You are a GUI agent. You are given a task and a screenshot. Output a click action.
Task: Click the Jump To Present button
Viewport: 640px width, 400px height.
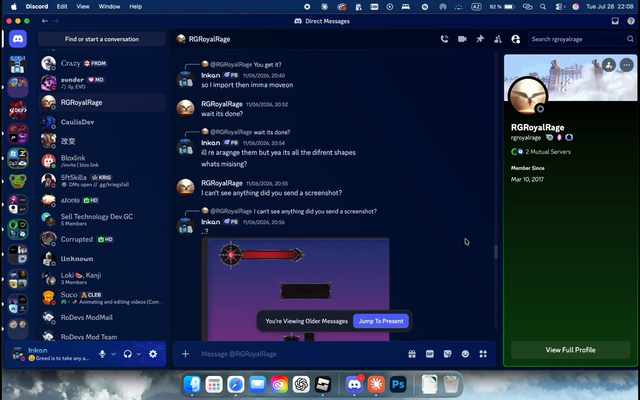[381, 321]
